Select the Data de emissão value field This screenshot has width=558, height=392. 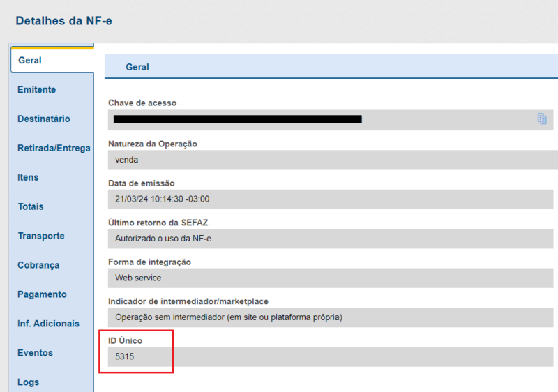coord(331,199)
